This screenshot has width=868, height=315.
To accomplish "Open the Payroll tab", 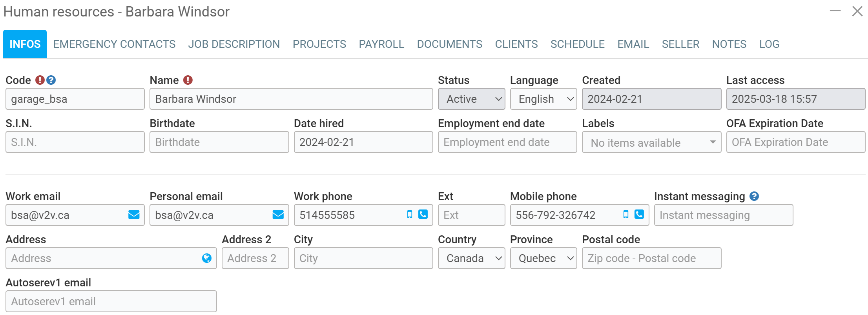I will pyautogui.click(x=381, y=44).
